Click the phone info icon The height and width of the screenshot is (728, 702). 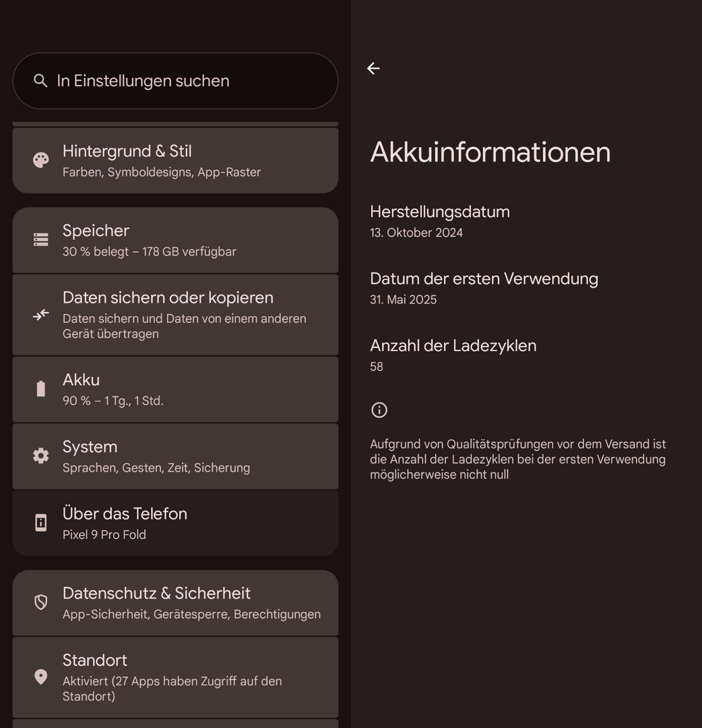41,522
